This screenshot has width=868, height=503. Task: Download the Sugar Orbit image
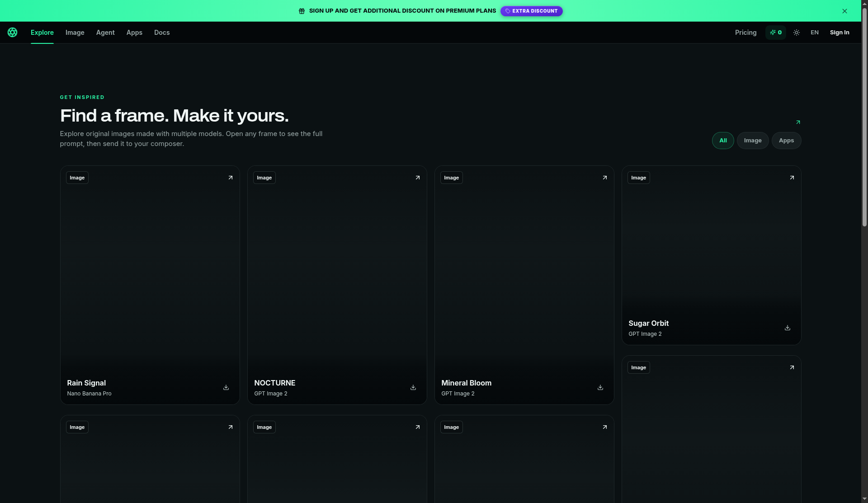pos(788,328)
